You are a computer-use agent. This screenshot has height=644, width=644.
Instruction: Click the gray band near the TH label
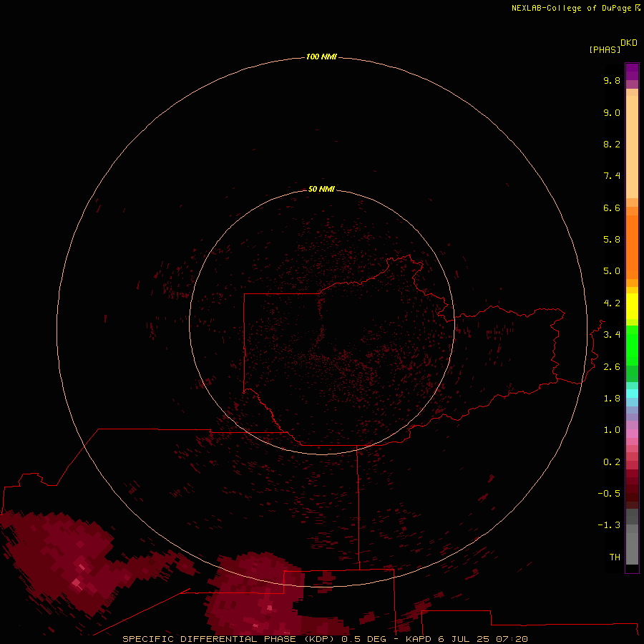[x=632, y=548]
